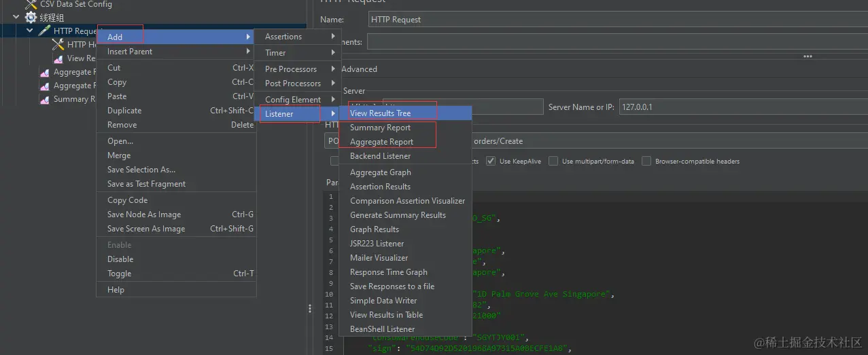Image resolution: width=868 pixels, height=355 pixels.
Task: Choose Cut from the context menu
Action: [175, 68]
